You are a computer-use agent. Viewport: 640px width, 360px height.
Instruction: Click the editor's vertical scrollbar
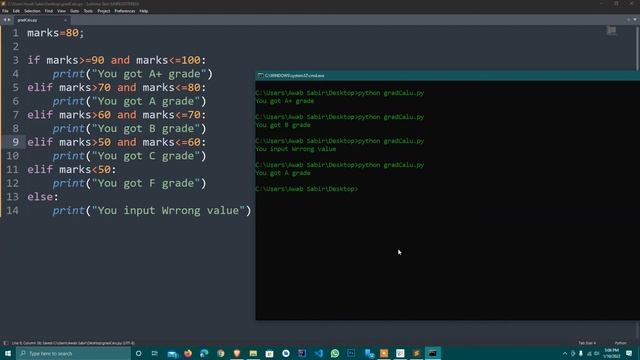637,48
